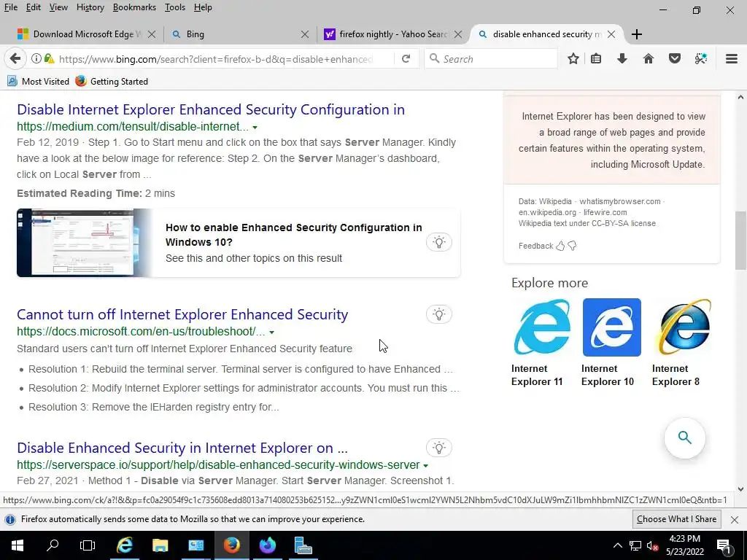Expand dropdown arrow next to serverspace.io URL
Image resolution: width=747 pixels, height=560 pixels.
pos(425,466)
